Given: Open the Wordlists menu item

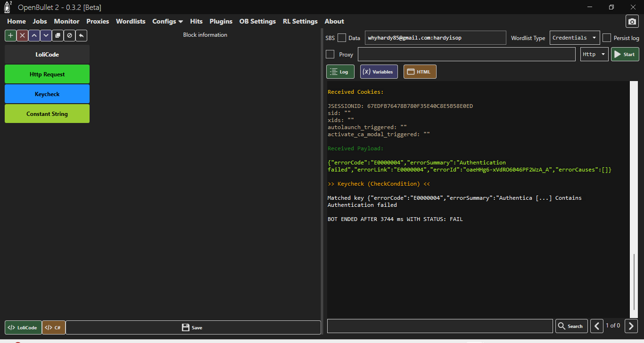Looking at the screenshot, I should coord(131,21).
